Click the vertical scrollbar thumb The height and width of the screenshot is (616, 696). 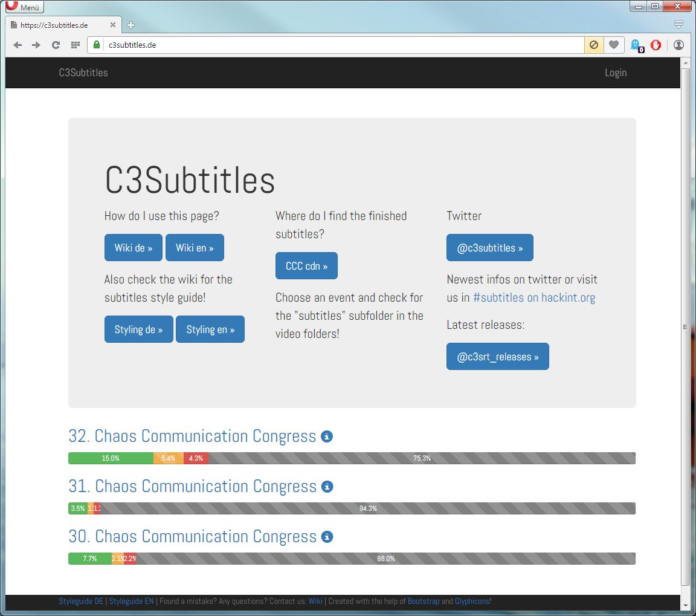coord(685,326)
